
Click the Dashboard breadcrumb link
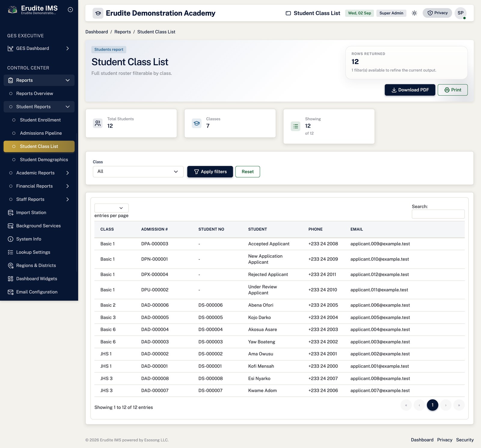tap(97, 32)
